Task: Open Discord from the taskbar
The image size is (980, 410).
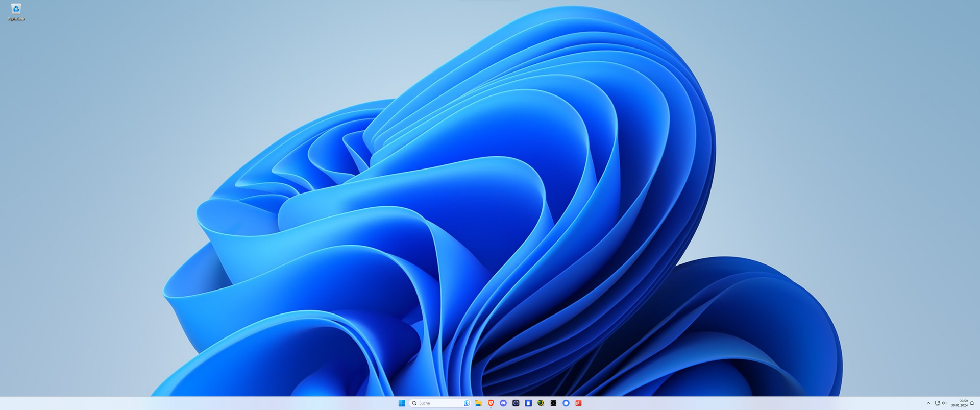Action: pos(503,403)
